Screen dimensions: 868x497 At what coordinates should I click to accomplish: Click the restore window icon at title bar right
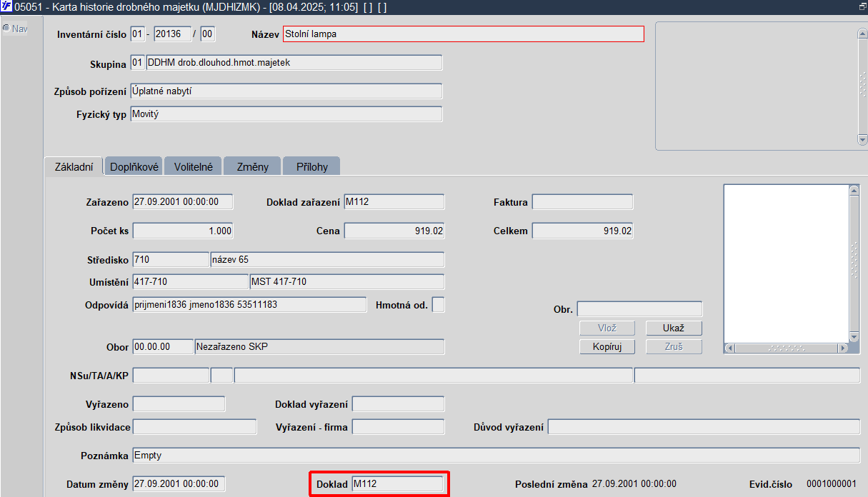click(x=862, y=6)
